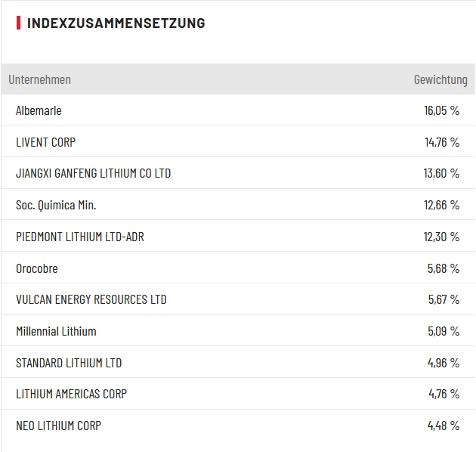Click the INDEXZUSAMMENSETZUNG section heading
Screen dimensions: 476x452
pyautogui.click(x=116, y=23)
